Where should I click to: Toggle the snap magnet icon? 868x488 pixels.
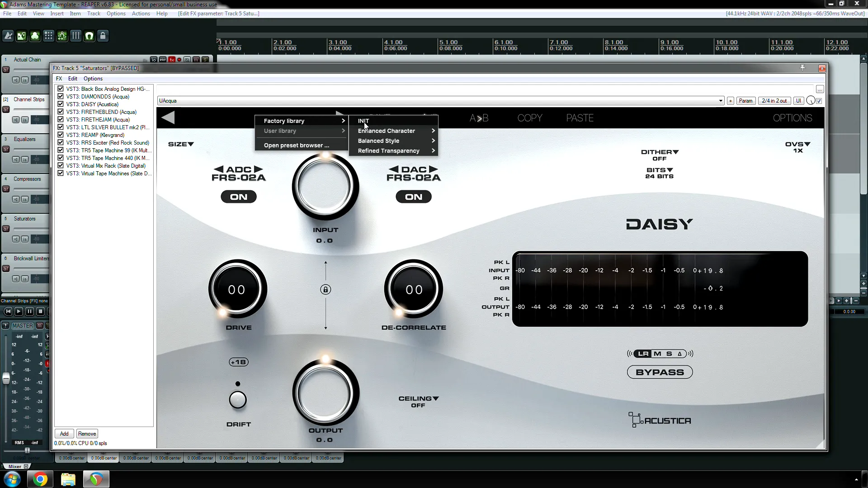tap(90, 36)
